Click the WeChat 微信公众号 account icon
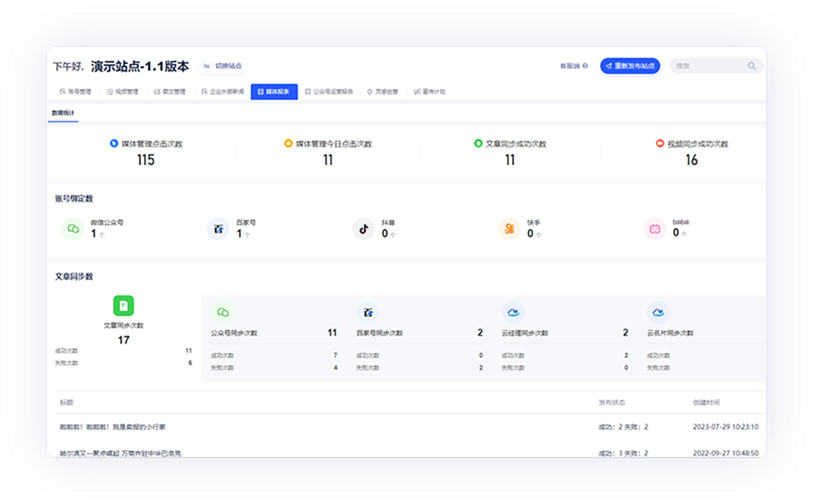813x504 pixels. 73,229
